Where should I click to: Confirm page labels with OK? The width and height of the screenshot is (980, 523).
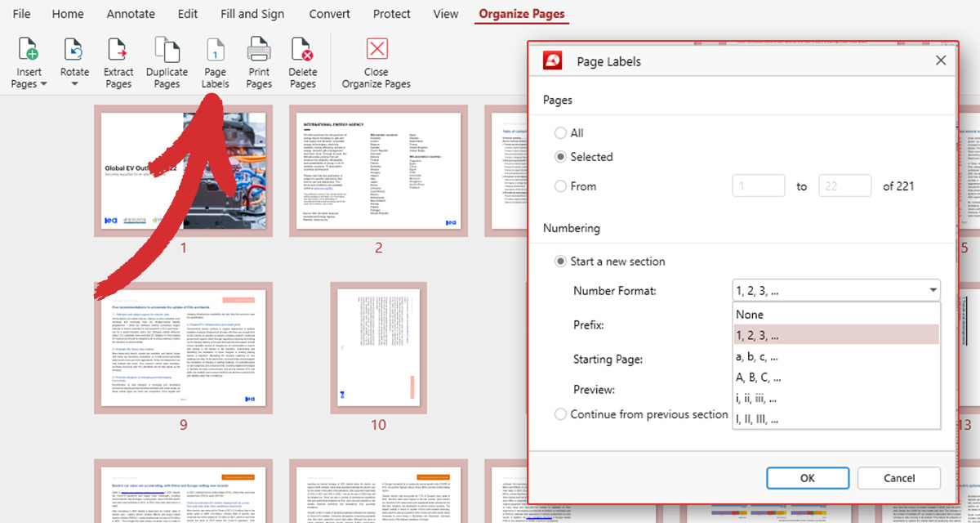pos(808,478)
